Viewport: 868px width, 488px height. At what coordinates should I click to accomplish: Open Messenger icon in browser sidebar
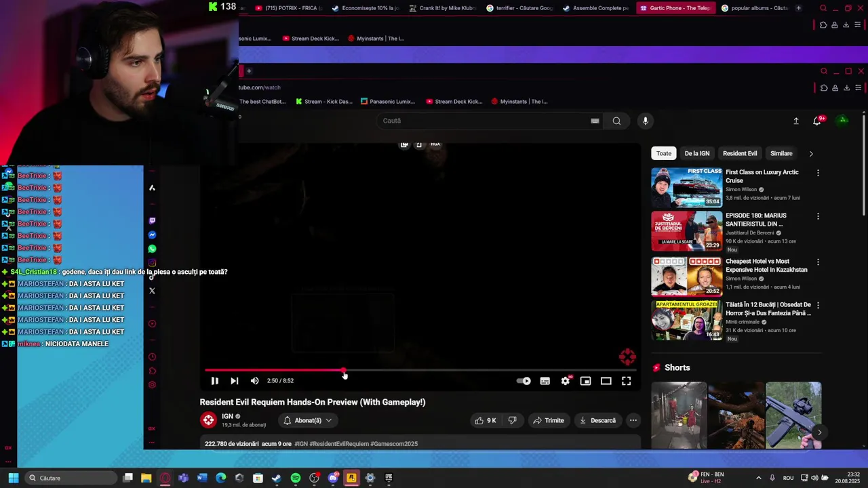coord(152,235)
